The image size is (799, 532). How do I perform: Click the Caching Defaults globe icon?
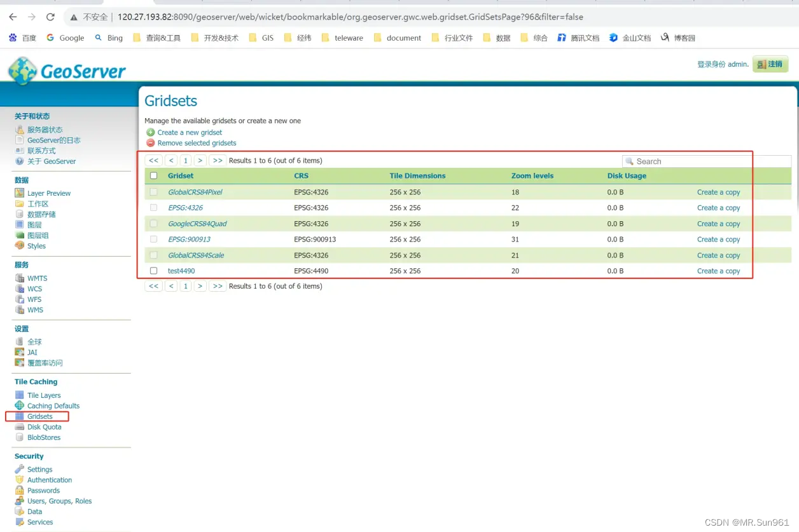[x=20, y=406]
